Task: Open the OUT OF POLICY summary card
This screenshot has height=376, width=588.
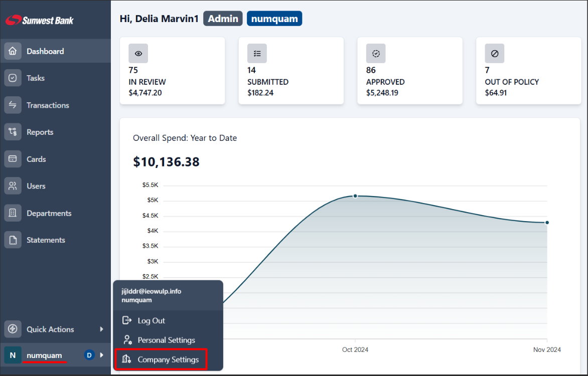Action: point(529,71)
